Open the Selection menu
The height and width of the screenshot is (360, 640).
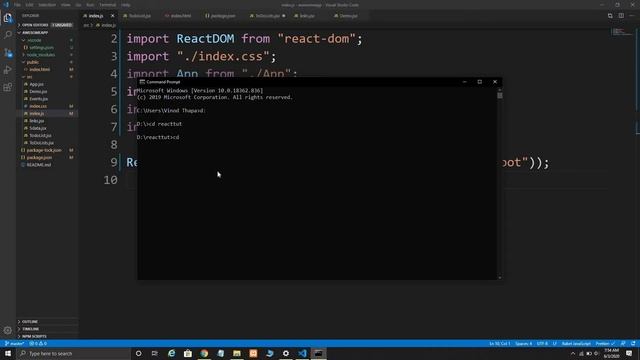point(47,5)
